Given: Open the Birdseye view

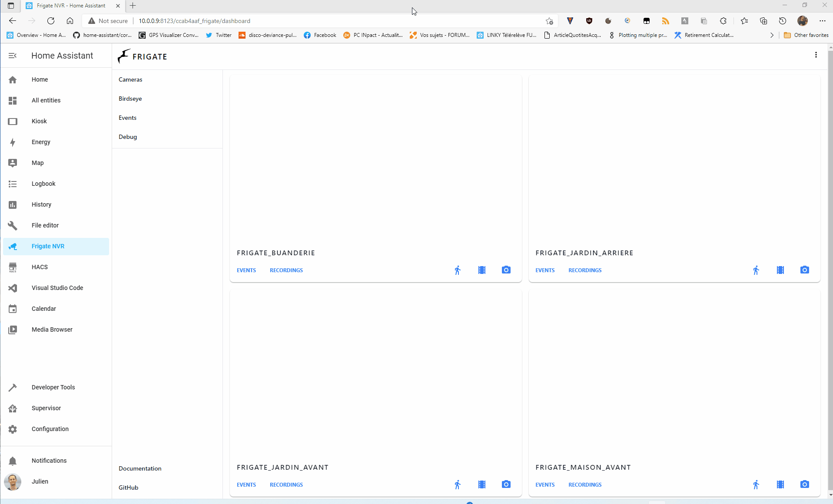Looking at the screenshot, I should click(x=130, y=99).
